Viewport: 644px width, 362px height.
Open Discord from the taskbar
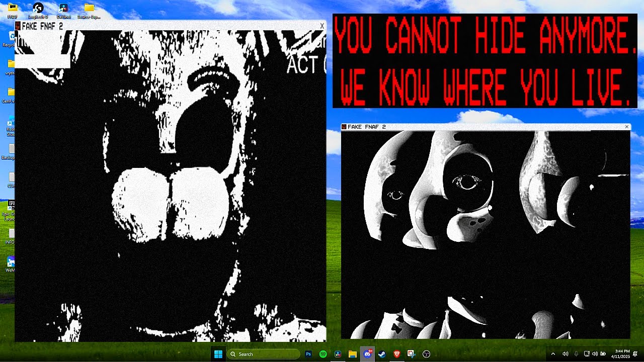pyautogui.click(x=367, y=354)
